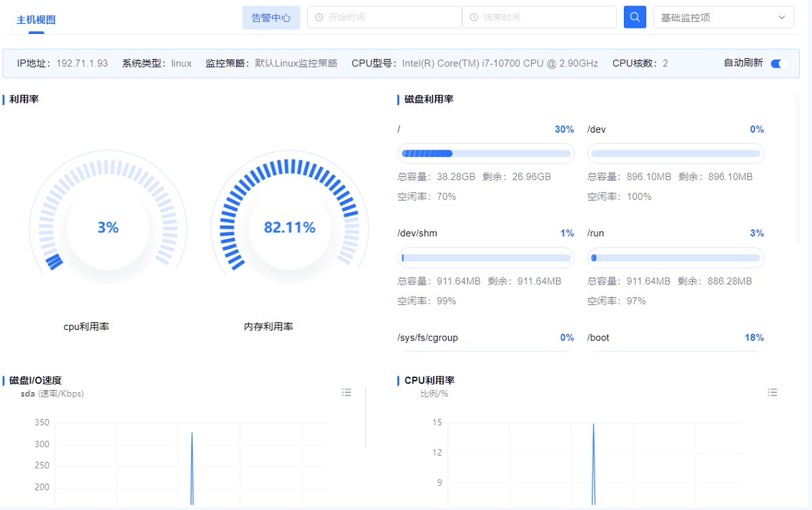Click the 开始时间 start time input
This screenshot has height=510, width=812.
389,18
